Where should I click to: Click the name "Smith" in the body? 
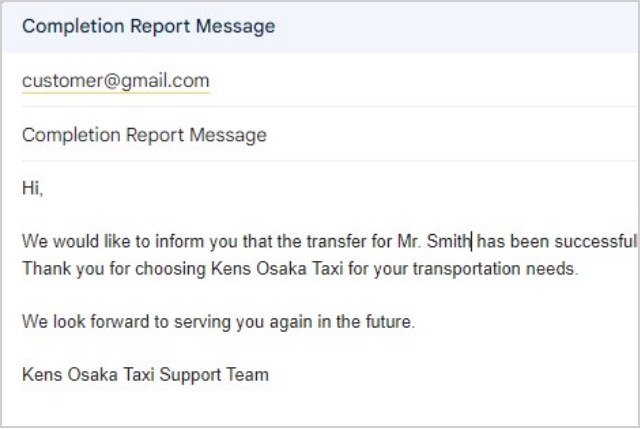coord(449,241)
